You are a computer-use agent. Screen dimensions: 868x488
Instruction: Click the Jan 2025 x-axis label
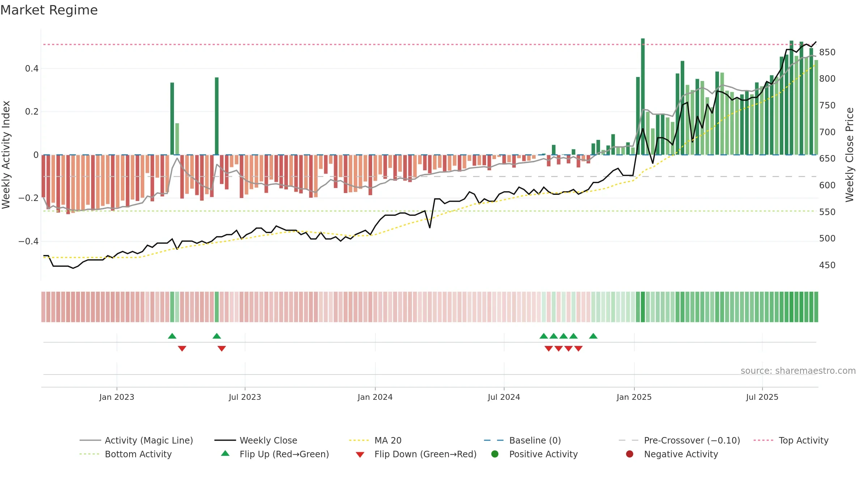[634, 397]
